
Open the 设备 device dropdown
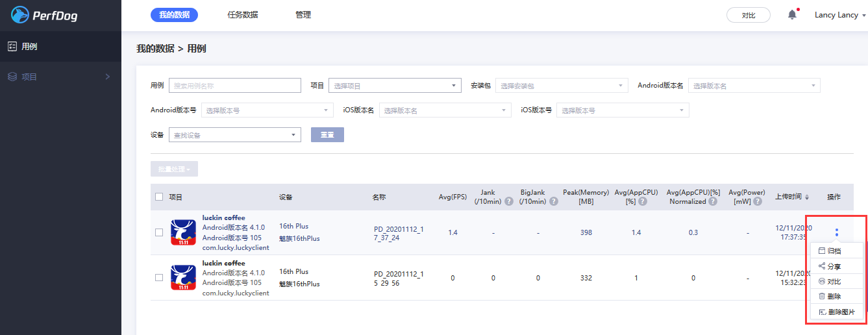234,135
